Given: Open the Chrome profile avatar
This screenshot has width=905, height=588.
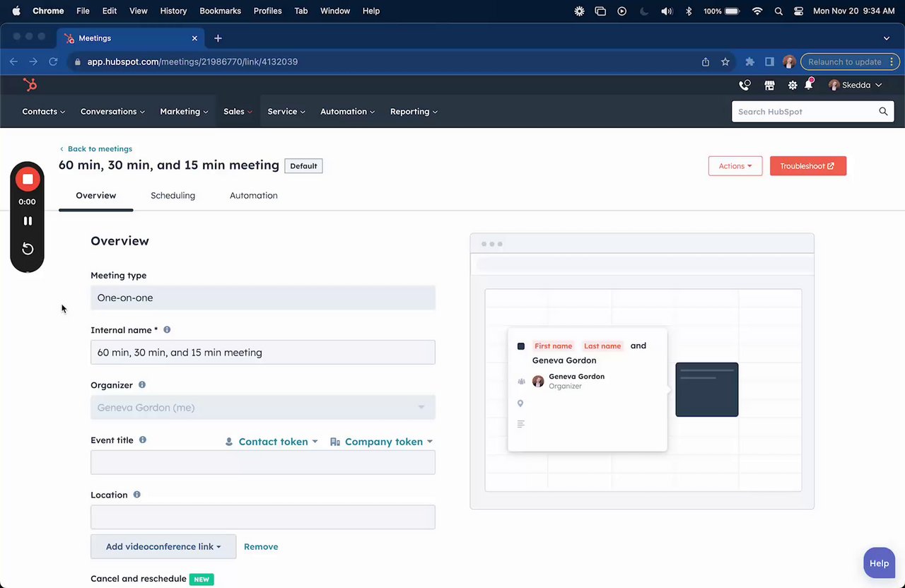Looking at the screenshot, I should point(789,61).
